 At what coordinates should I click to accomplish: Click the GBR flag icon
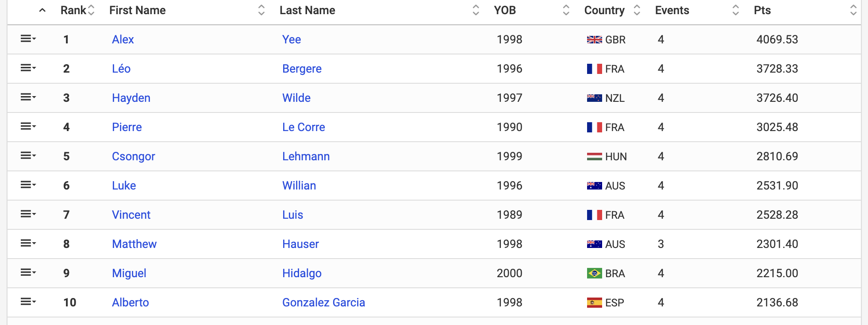point(594,40)
